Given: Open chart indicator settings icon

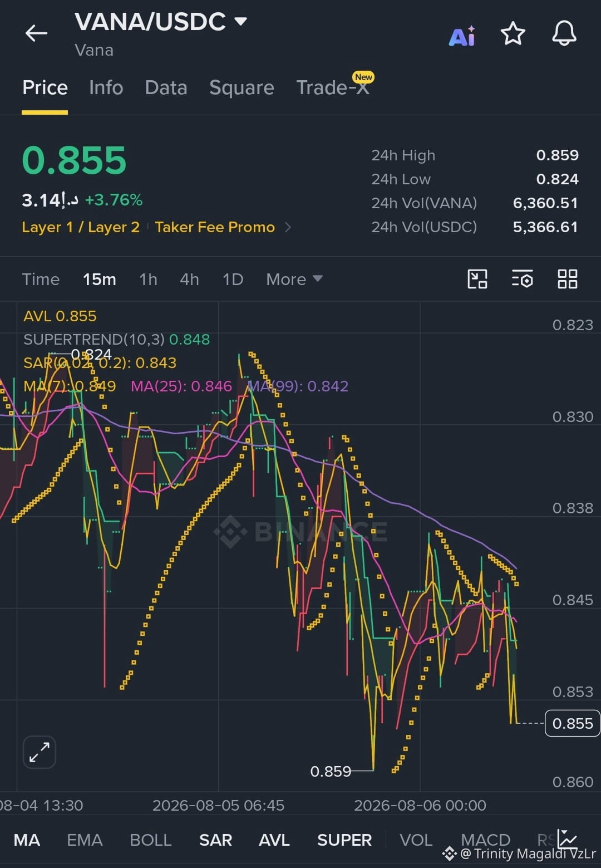Looking at the screenshot, I should tap(522, 279).
